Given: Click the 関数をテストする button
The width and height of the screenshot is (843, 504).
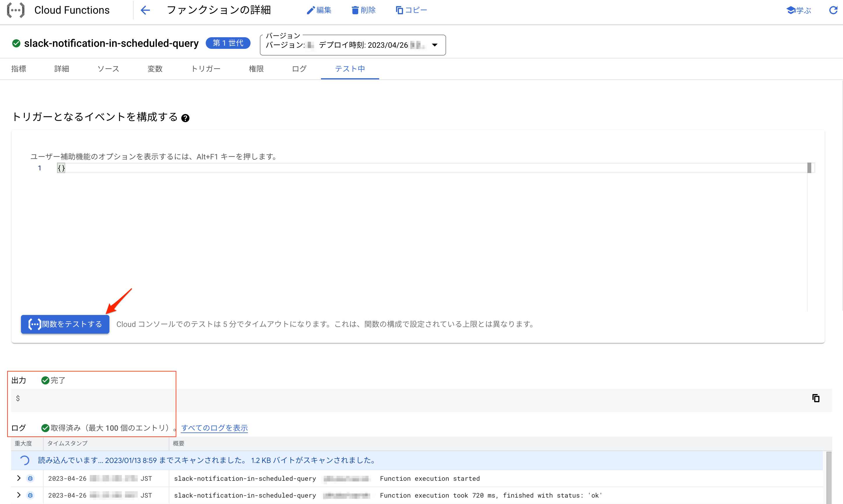Looking at the screenshot, I should (x=65, y=324).
